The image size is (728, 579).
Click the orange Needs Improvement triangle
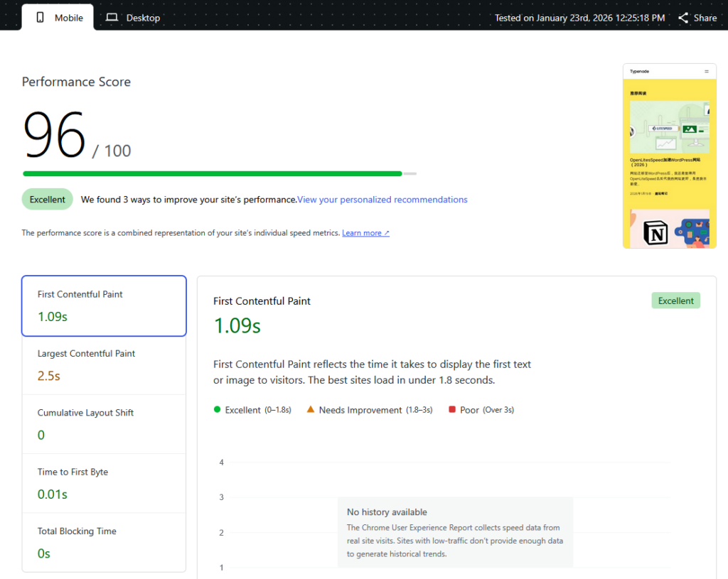tap(311, 410)
